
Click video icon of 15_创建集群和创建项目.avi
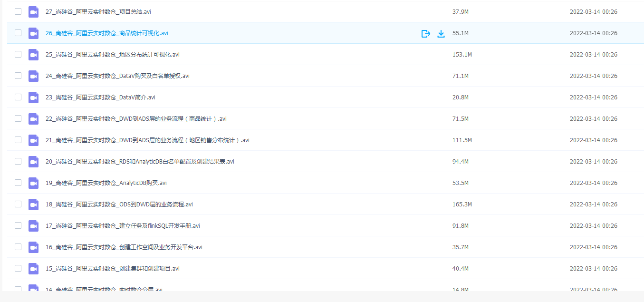(33, 269)
